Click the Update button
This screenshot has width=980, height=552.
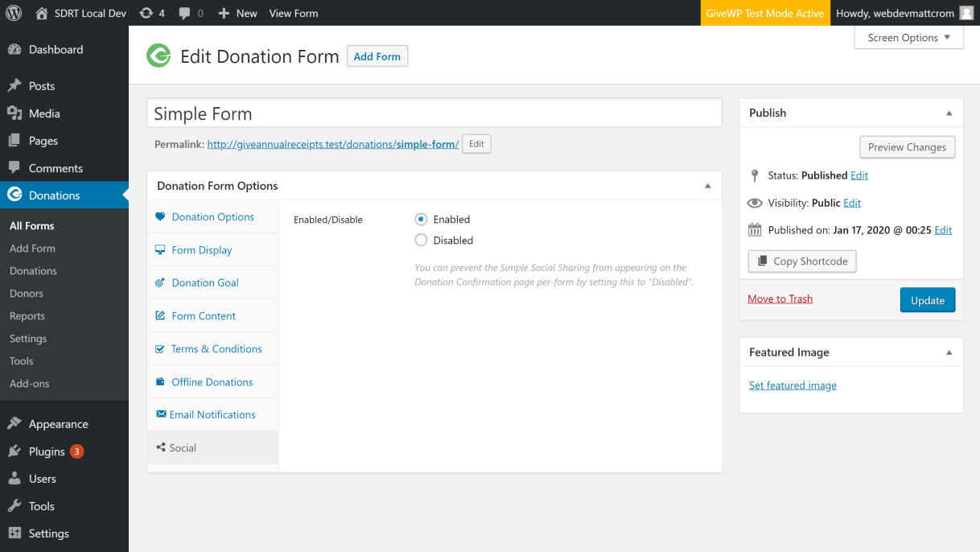(x=928, y=300)
